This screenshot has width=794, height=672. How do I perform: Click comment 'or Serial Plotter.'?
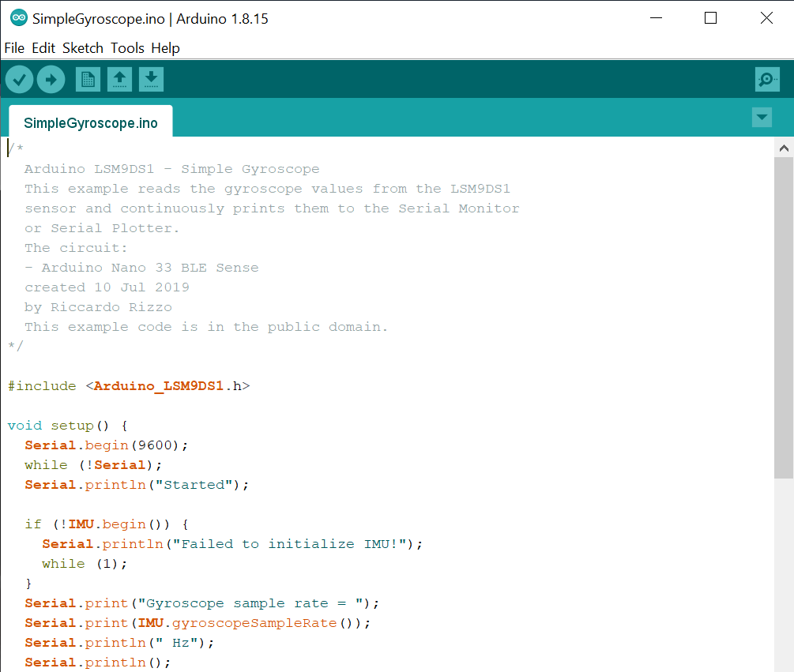point(102,228)
